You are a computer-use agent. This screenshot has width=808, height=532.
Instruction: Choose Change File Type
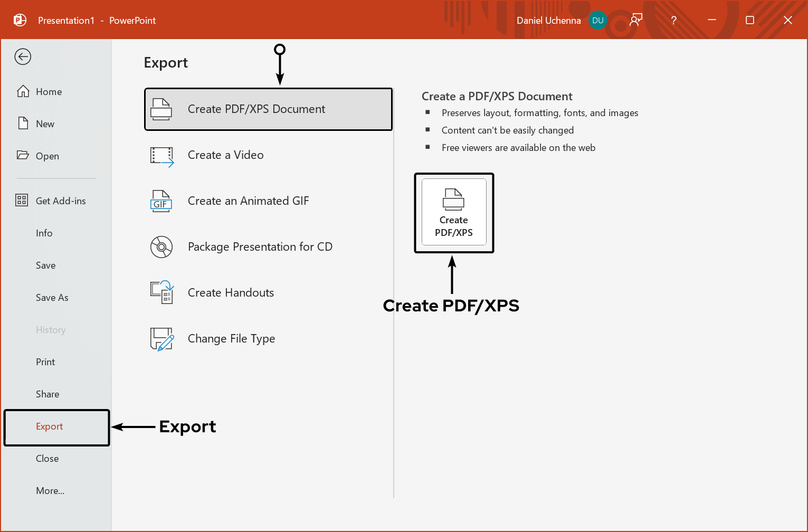tap(231, 338)
